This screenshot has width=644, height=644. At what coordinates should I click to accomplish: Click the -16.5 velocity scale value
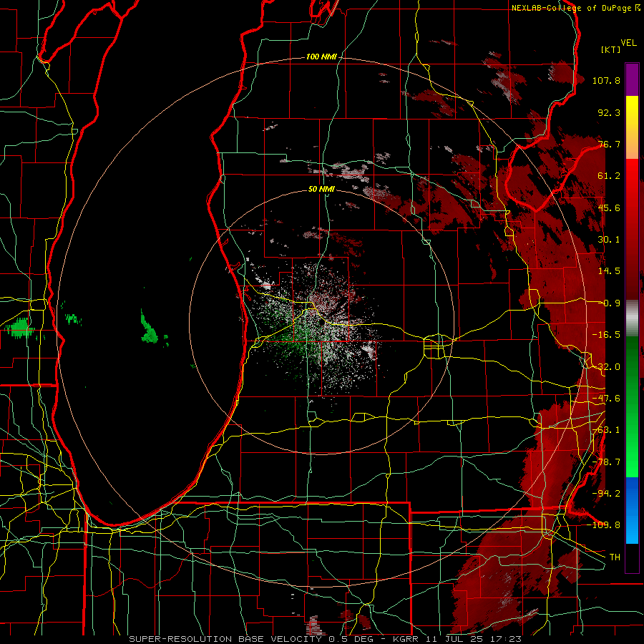[x=606, y=335]
